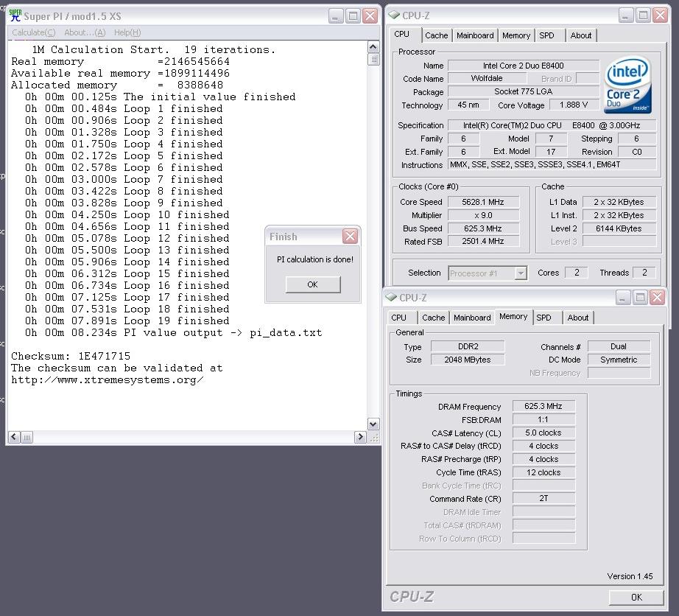Switch to Mainboard tab in lower CPU-Z window
The width and height of the screenshot is (679, 616).
point(472,318)
